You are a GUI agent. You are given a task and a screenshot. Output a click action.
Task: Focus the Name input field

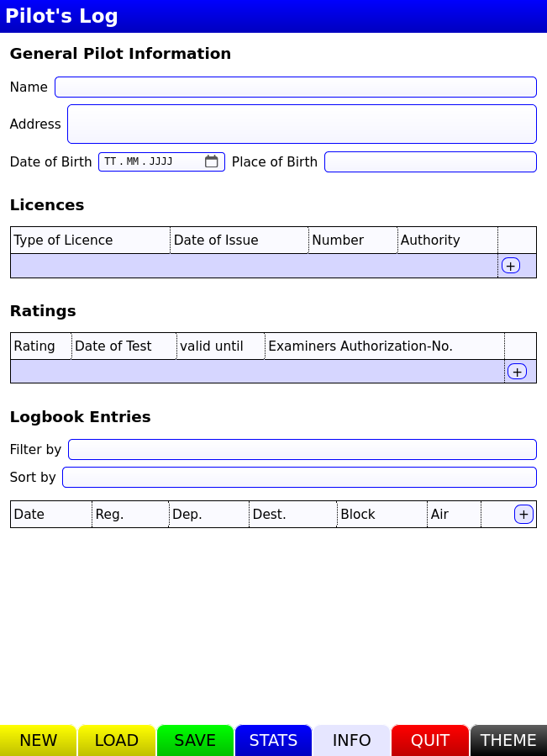[x=296, y=87]
